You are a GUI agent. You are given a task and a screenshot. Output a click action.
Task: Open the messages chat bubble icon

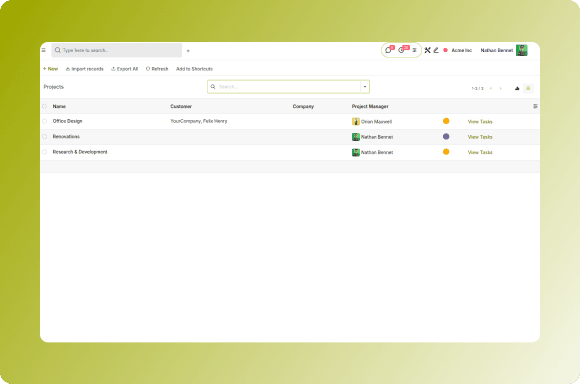pos(388,50)
